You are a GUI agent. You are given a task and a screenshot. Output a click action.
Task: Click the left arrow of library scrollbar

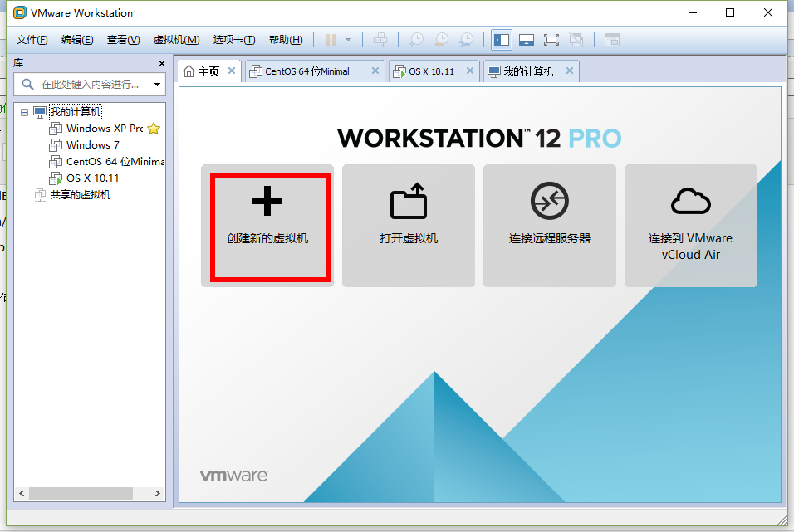pos(22,493)
